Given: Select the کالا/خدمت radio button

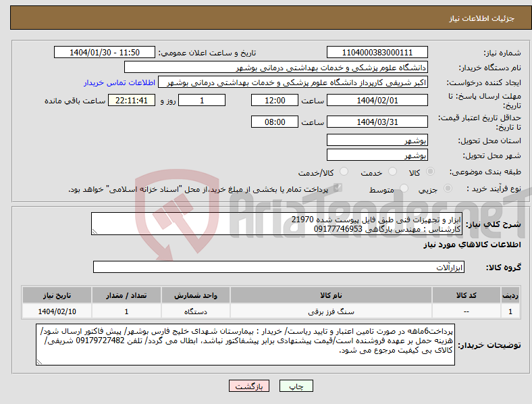Looking at the screenshot, I should [344, 172].
